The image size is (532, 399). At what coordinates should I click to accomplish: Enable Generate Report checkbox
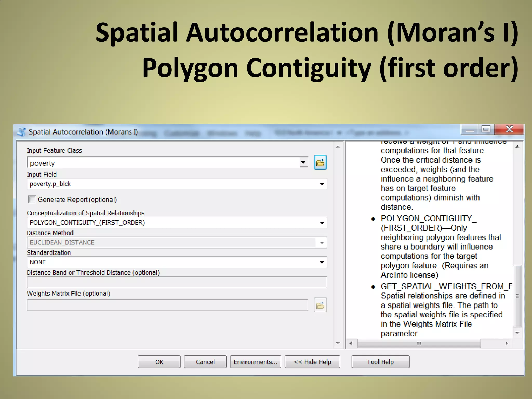[x=32, y=199]
